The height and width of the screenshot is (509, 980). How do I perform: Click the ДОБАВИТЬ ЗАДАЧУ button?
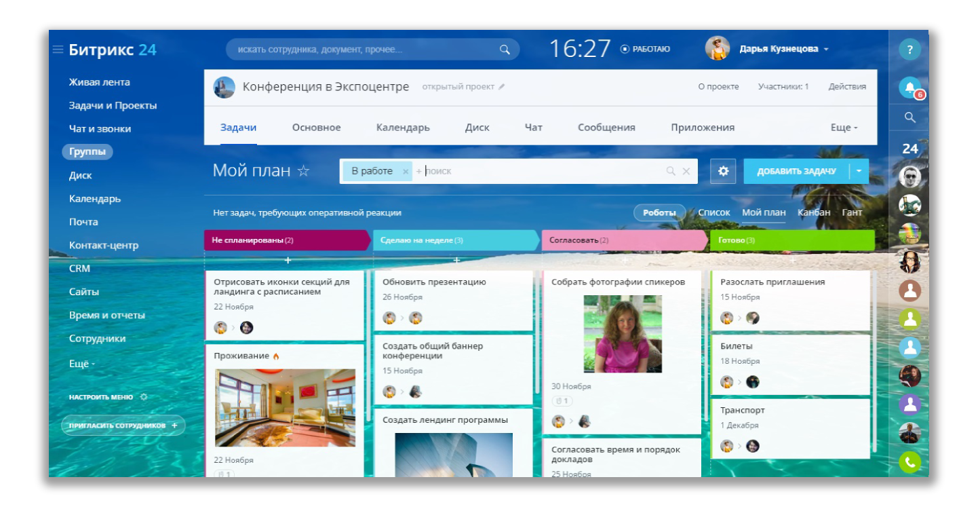tap(796, 172)
